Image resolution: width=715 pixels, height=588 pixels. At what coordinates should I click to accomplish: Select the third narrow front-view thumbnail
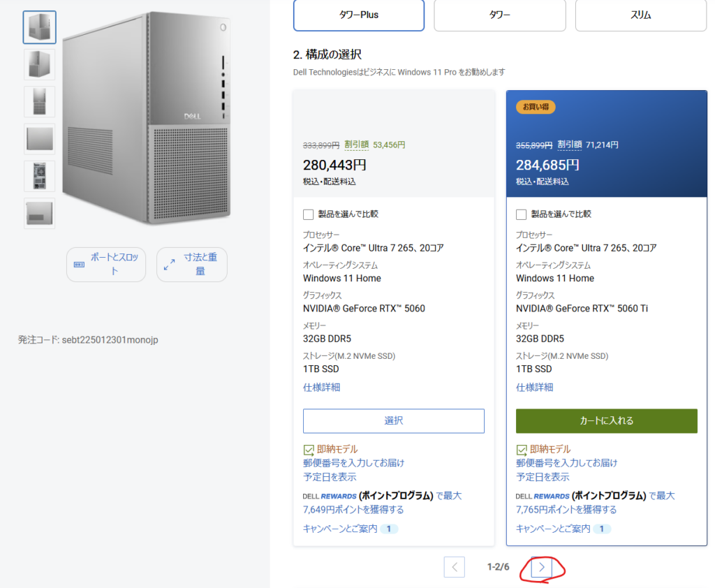coord(40,102)
